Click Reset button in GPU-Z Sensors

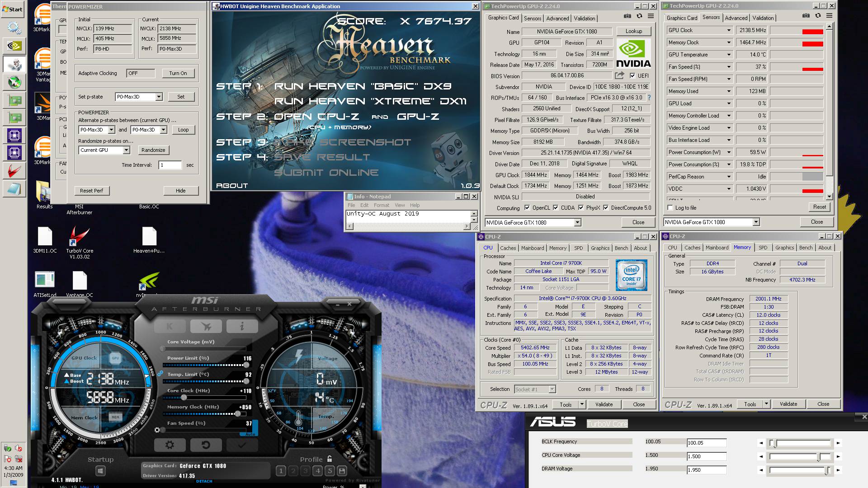pyautogui.click(x=819, y=207)
